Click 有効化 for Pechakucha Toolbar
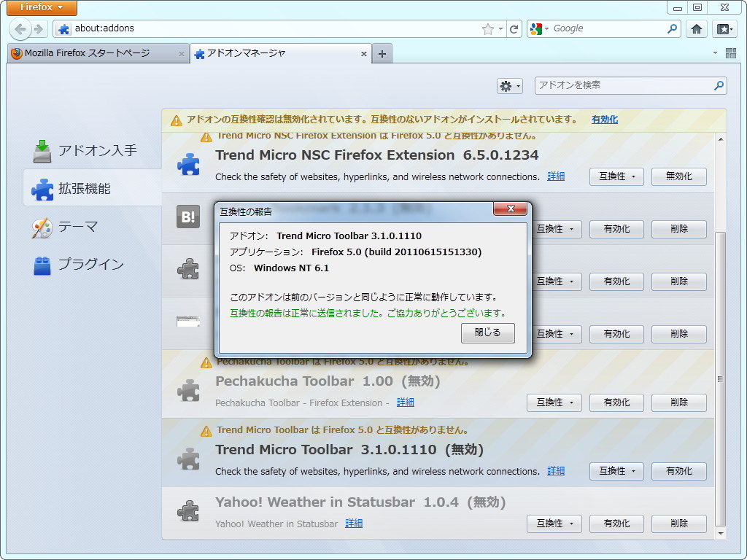This screenshot has width=747, height=560. [x=616, y=402]
